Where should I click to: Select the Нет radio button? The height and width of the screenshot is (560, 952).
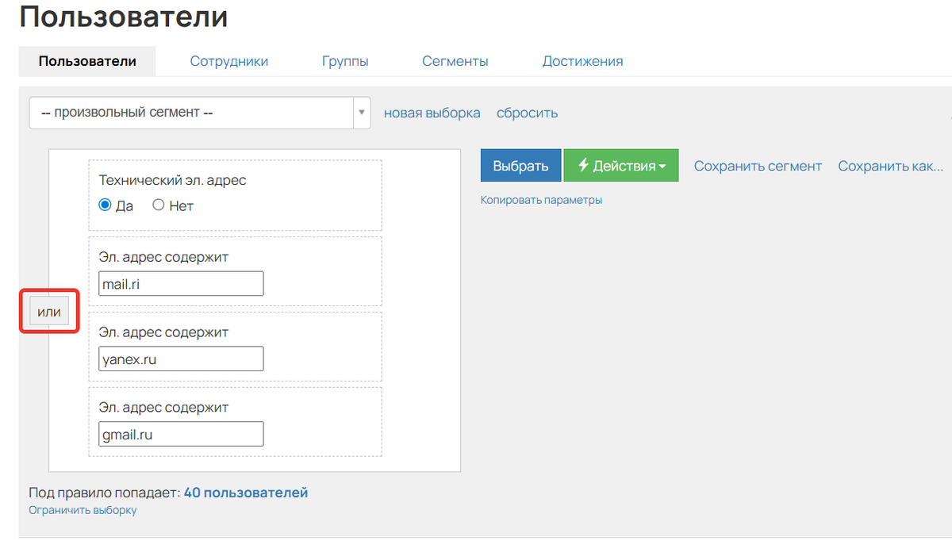158,205
